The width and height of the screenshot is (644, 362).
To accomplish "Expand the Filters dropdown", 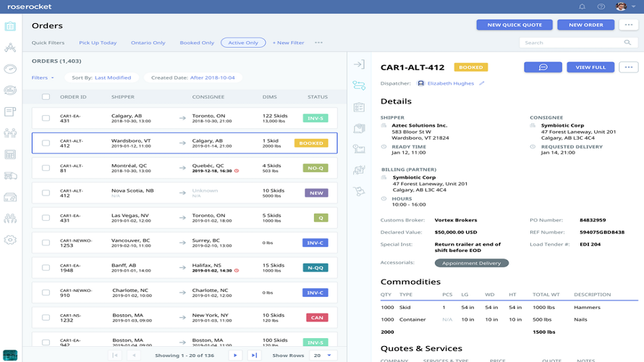I will point(43,77).
